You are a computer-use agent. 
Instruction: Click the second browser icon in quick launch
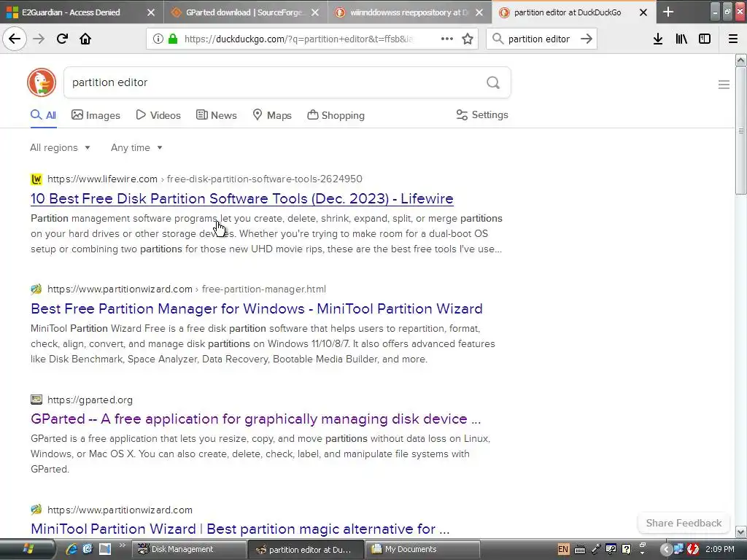[x=88, y=549]
